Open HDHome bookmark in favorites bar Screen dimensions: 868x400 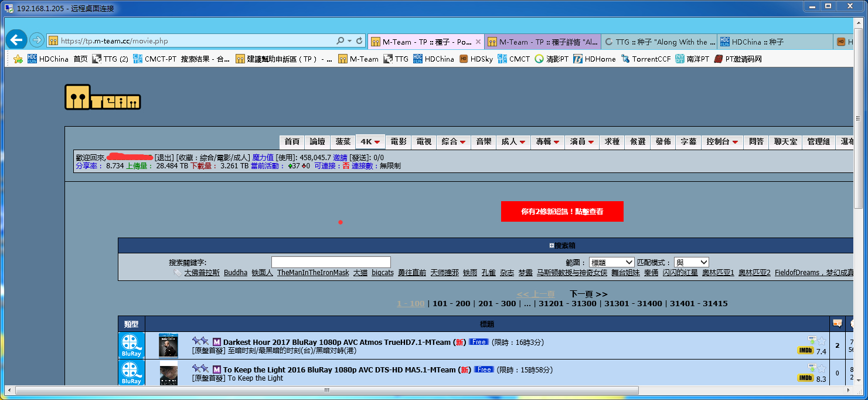pos(594,59)
